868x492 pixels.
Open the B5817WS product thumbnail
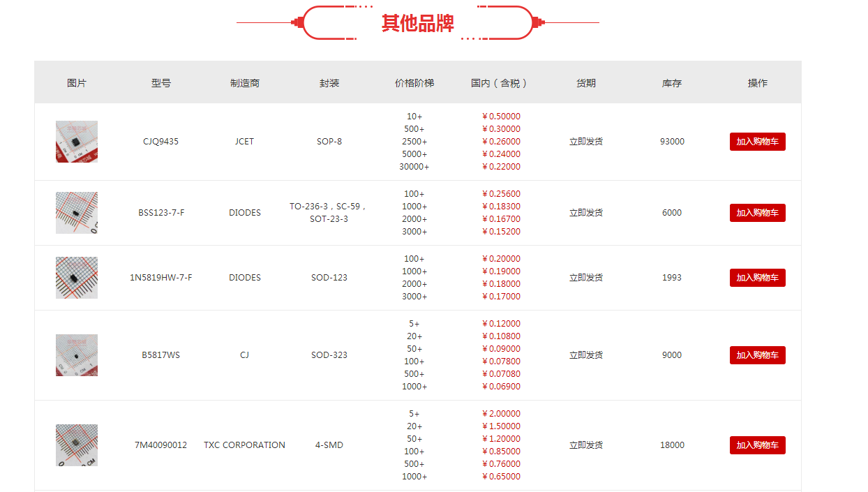pyautogui.click(x=77, y=355)
